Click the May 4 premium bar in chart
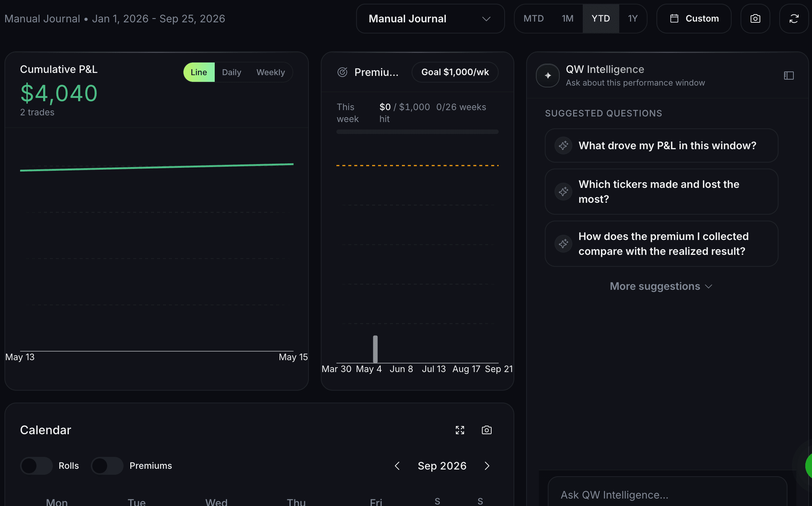Screen dimensions: 812x506 click(x=375, y=349)
